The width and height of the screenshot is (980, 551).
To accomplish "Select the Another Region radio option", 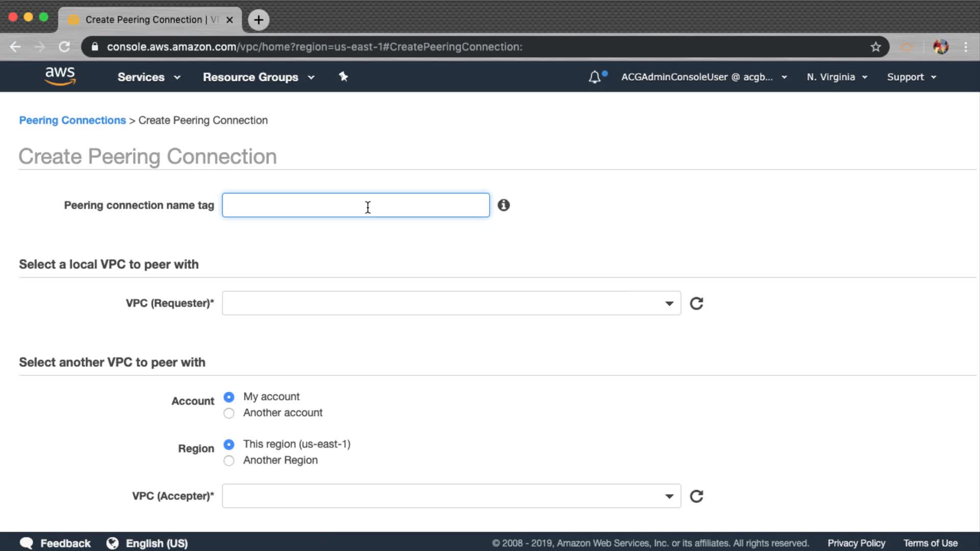I will coord(229,461).
